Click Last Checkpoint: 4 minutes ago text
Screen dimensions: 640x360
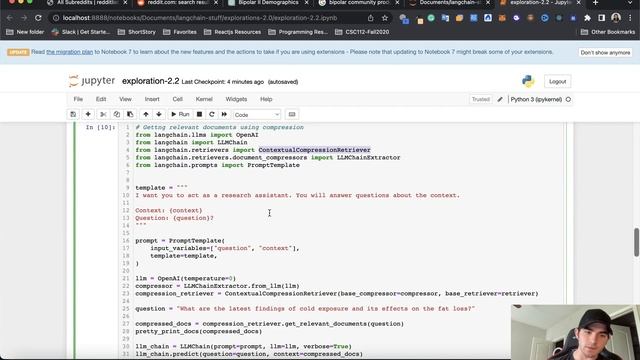coord(222,82)
